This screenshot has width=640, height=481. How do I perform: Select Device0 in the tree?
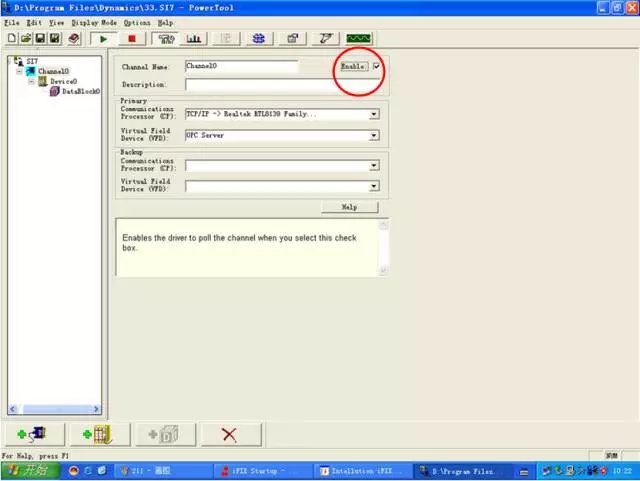[64, 81]
